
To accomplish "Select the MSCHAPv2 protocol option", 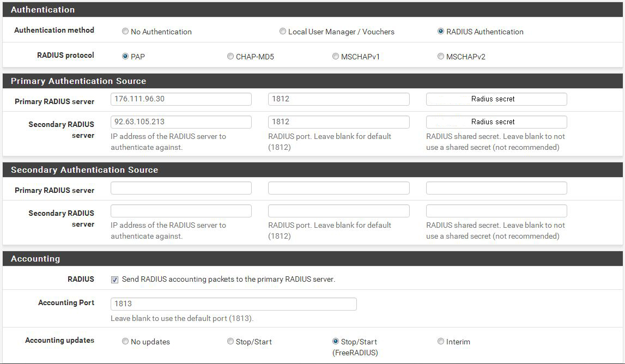I will [x=441, y=56].
